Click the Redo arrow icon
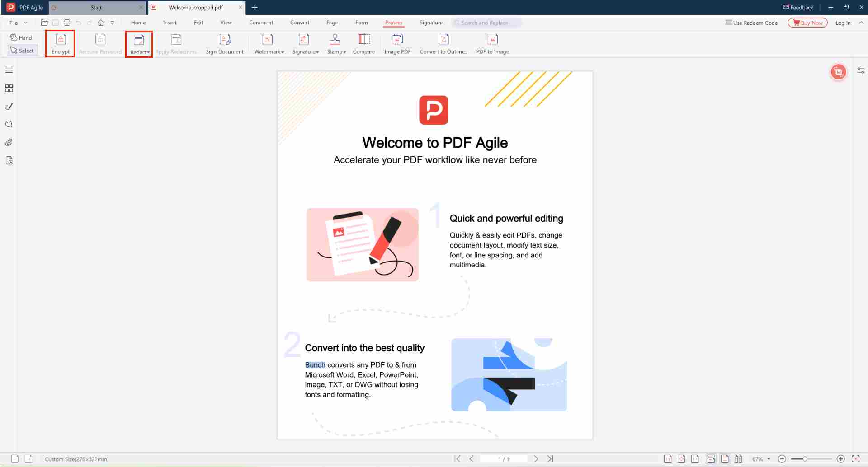 tap(90, 23)
